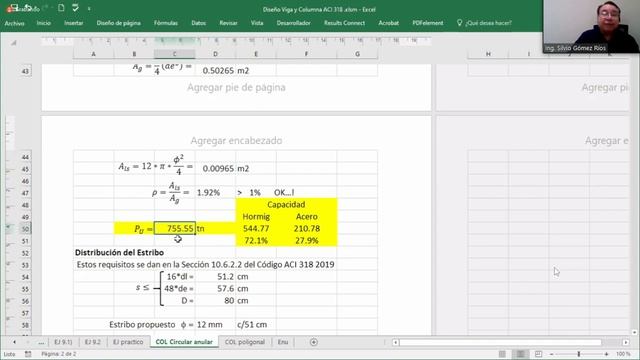Image resolution: width=640 pixels, height=360 pixels.
Task: Click the undo icon in the title bar
Action: [28, 7]
